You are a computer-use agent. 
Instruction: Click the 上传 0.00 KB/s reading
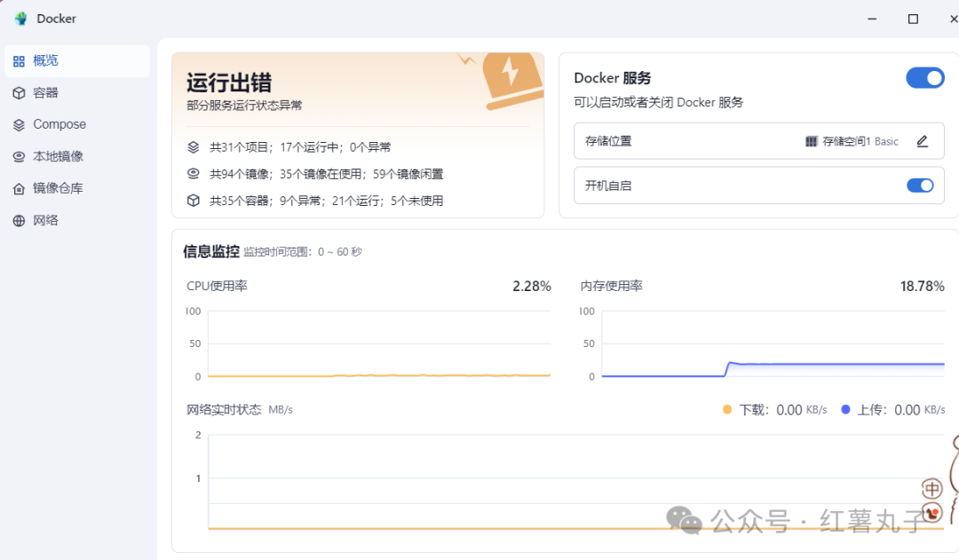(x=919, y=410)
